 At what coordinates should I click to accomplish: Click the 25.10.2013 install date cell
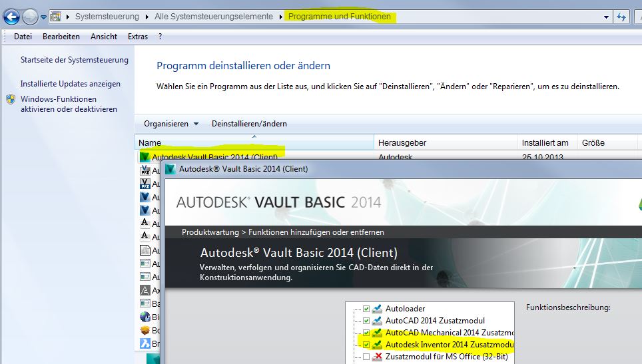(543, 156)
